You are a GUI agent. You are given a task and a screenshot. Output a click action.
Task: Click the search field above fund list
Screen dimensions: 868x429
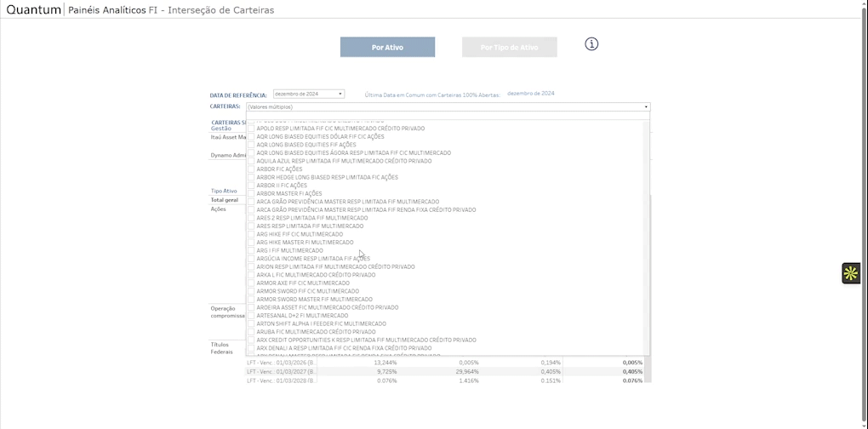(x=448, y=116)
